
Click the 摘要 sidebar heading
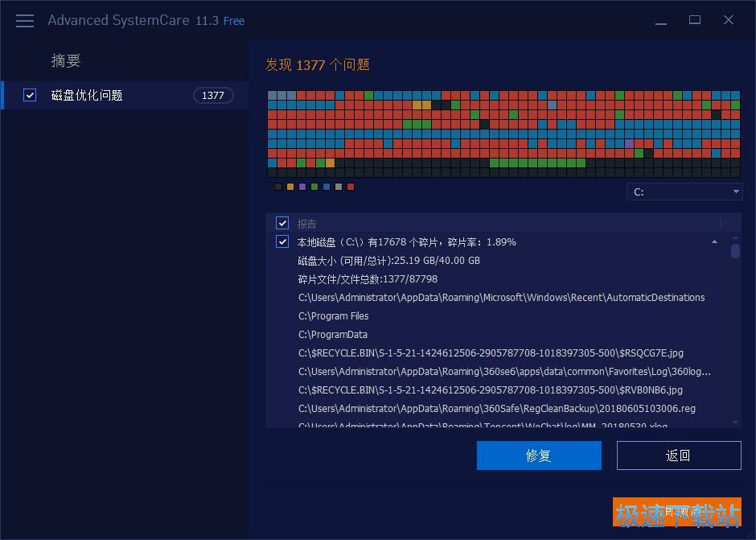pyautogui.click(x=66, y=61)
